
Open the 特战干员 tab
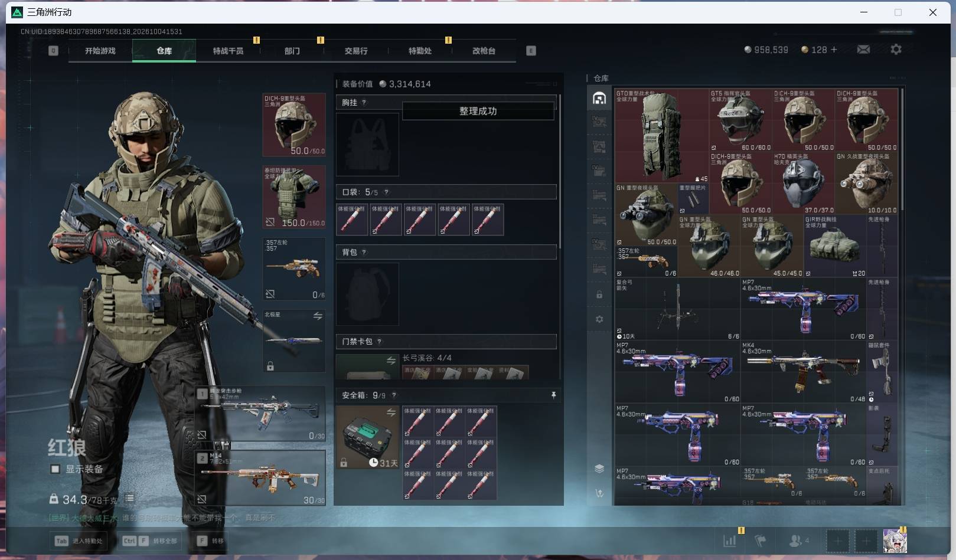coord(228,51)
